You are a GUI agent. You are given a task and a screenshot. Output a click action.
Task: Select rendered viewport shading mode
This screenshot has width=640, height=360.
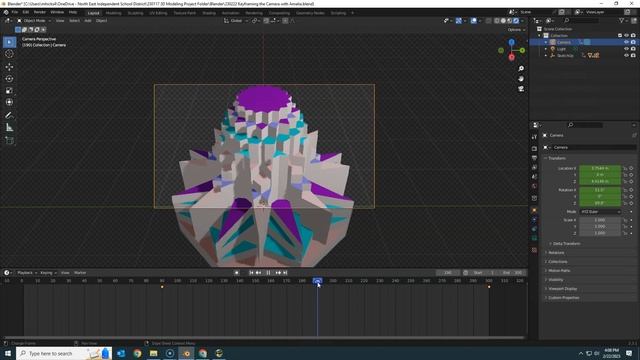(516, 21)
